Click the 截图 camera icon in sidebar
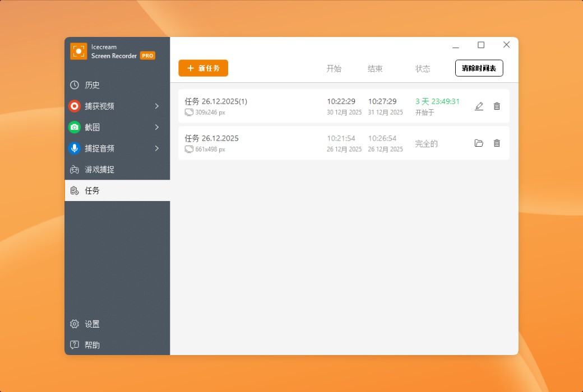Viewport: 583px width, 392px height. tap(75, 127)
